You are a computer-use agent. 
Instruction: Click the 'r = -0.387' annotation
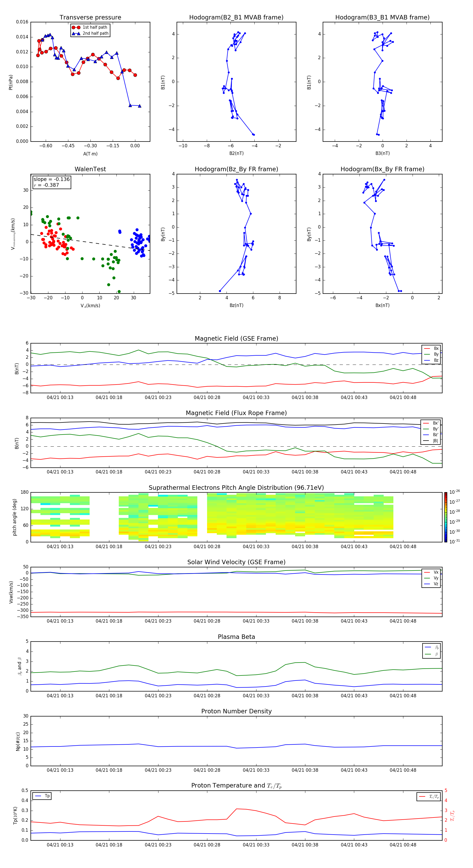(x=47, y=185)
